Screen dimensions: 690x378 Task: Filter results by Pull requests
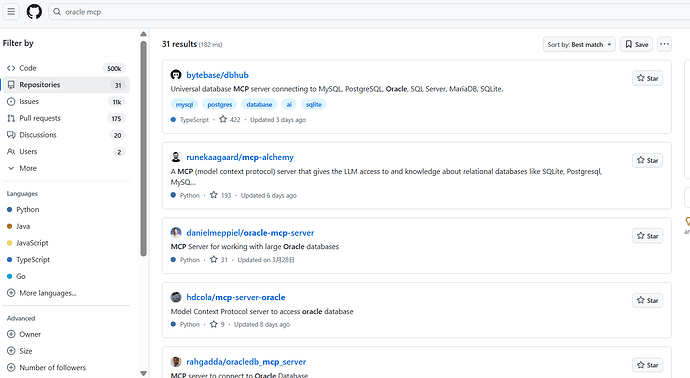click(66, 118)
